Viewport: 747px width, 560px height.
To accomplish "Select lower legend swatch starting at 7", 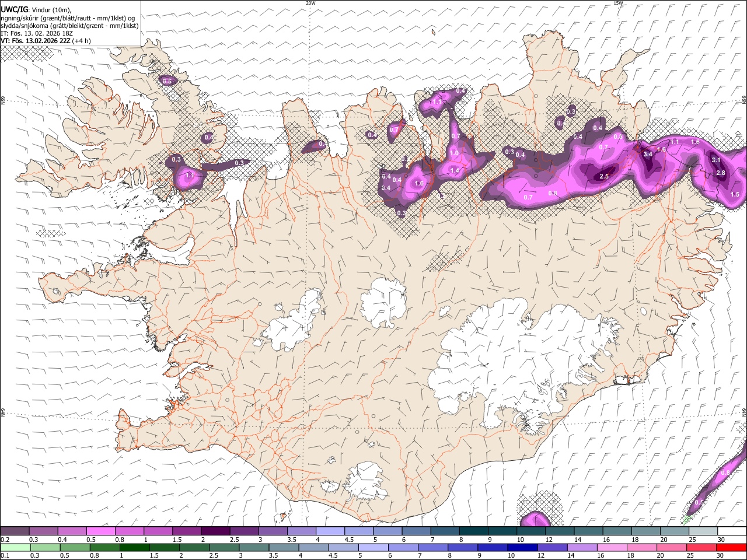I will pos(433,547).
